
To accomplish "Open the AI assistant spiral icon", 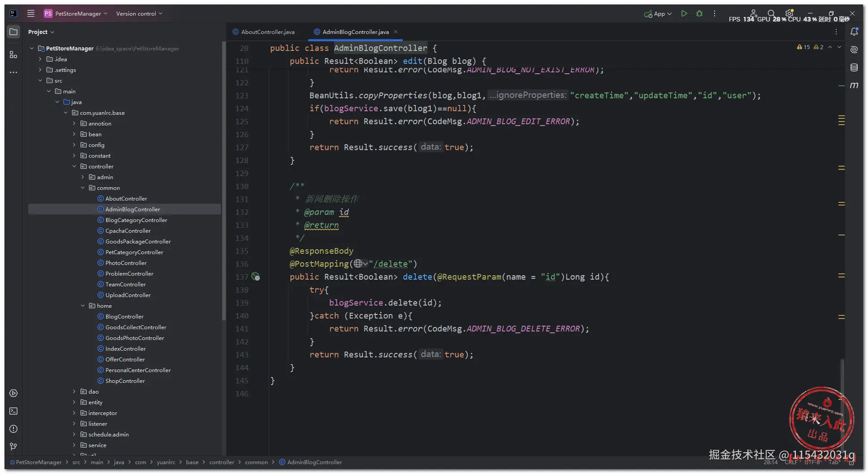I will click(x=854, y=49).
